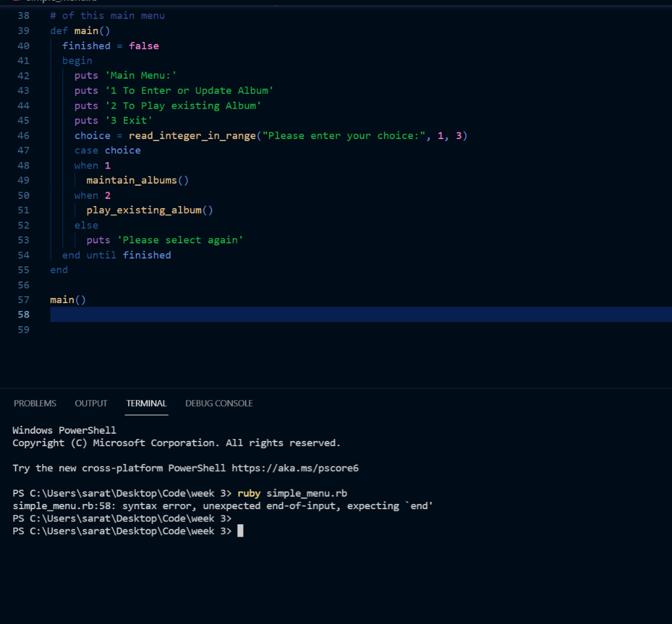Click the '3 Exit' string
The height and width of the screenshot is (624, 672).
[129, 121]
